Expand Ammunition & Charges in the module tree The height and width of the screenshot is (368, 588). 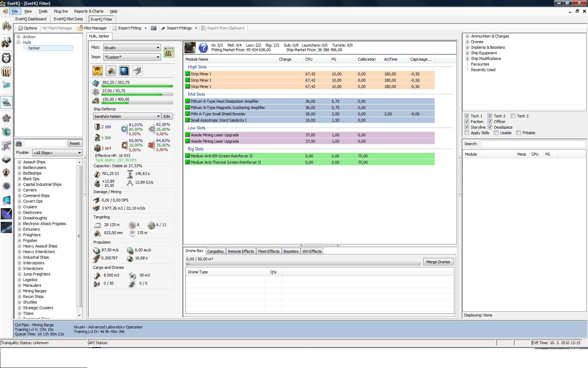467,36
